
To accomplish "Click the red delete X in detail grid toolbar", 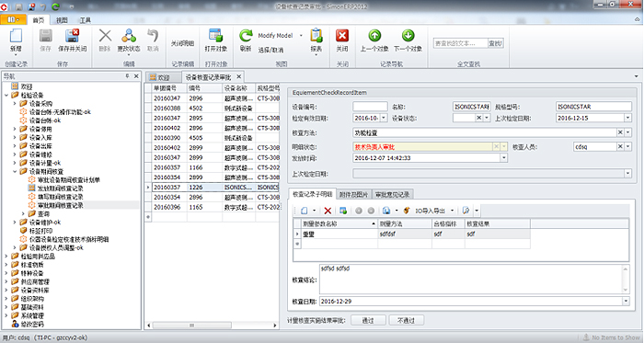I will tap(328, 211).
